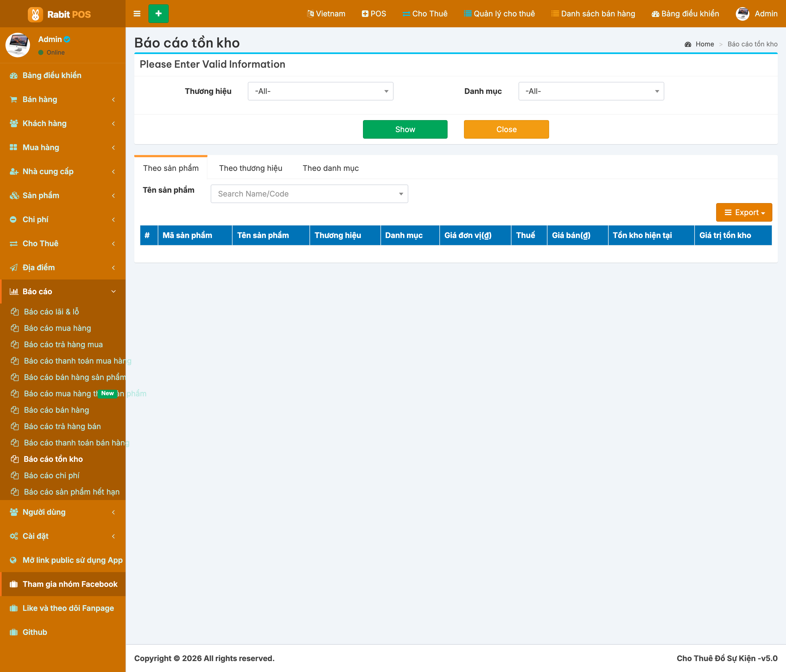Screen dimensions: 786x672
Task: Collapse the Báo cáo menu chevron
Action: pos(114,292)
